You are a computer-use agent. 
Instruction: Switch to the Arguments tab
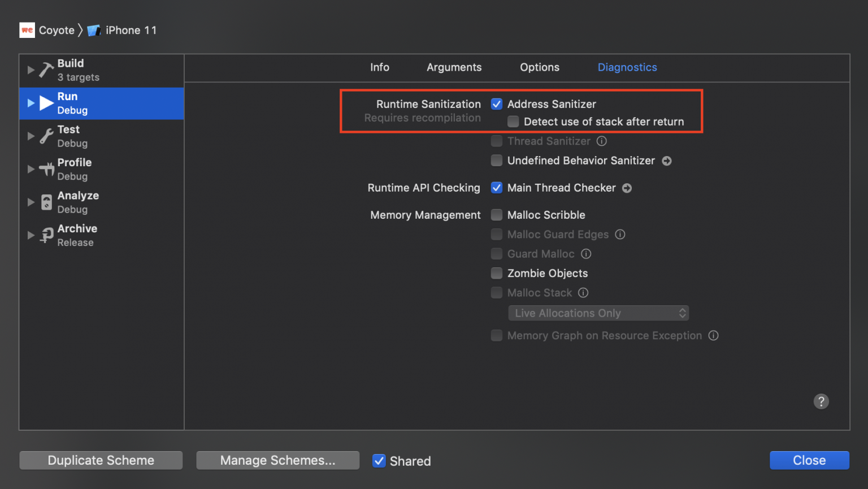click(454, 67)
